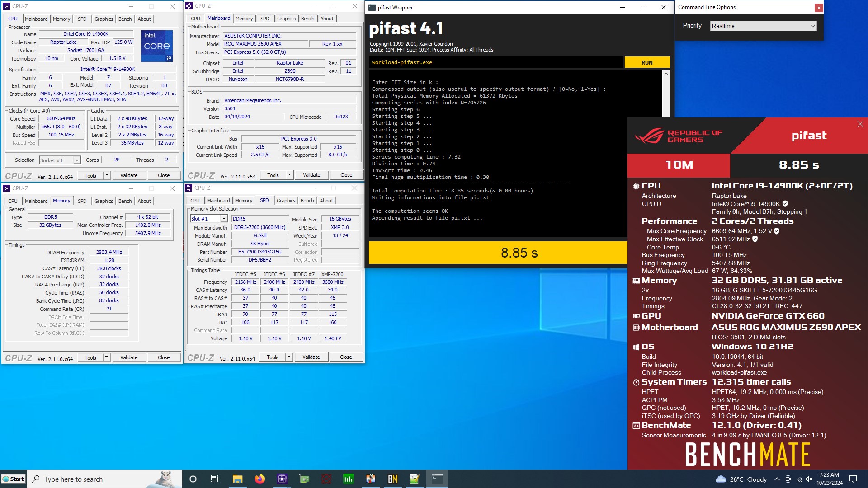
Task: Open the BenchMate BM taskbar icon
Action: [393, 479]
